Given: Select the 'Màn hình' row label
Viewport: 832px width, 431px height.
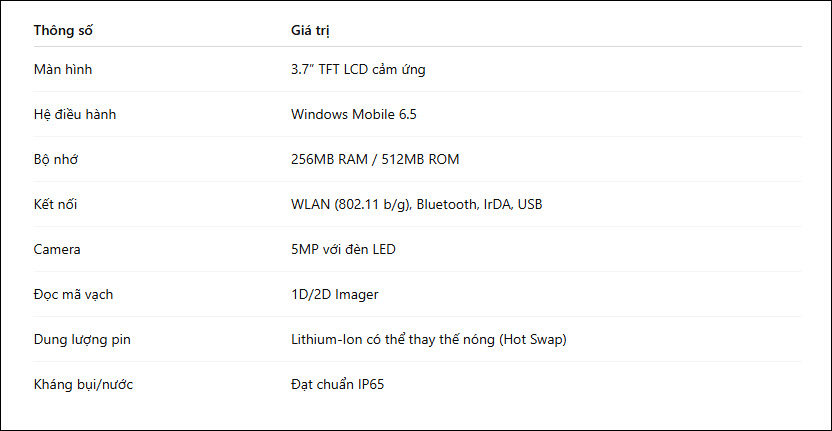Looking at the screenshot, I should (63, 70).
